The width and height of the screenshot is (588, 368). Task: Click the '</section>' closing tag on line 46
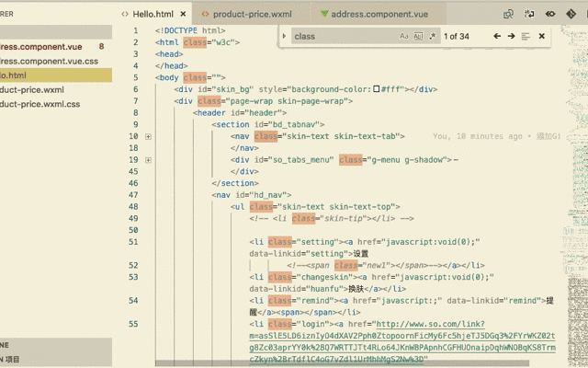[235, 183]
